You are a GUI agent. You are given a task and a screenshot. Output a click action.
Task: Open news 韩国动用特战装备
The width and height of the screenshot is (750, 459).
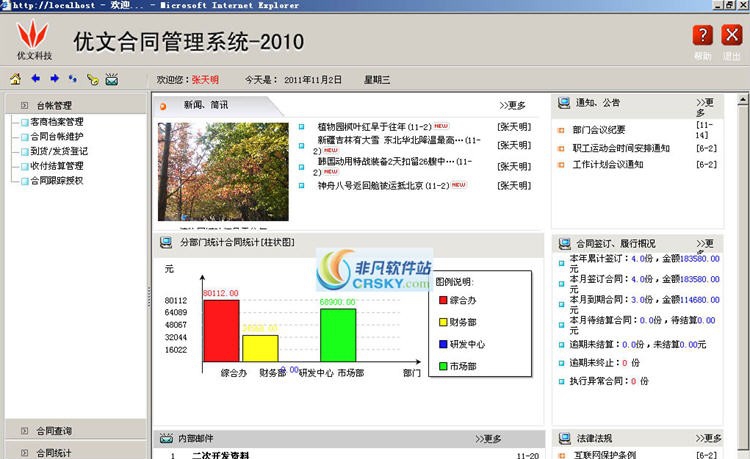click(x=393, y=166)
